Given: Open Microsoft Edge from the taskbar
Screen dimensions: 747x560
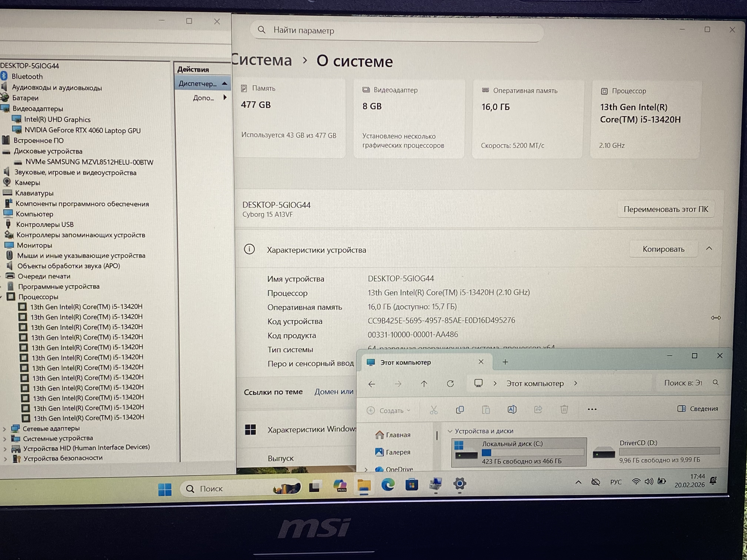Looking at the screenshot, I should 388,485.
